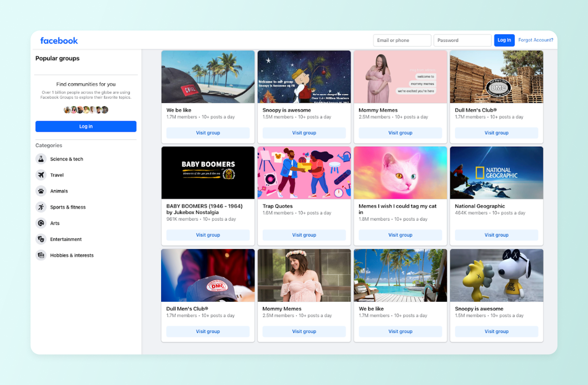Open the National Geographic banner image
The image size is (588, 385).
click(497, 173)
